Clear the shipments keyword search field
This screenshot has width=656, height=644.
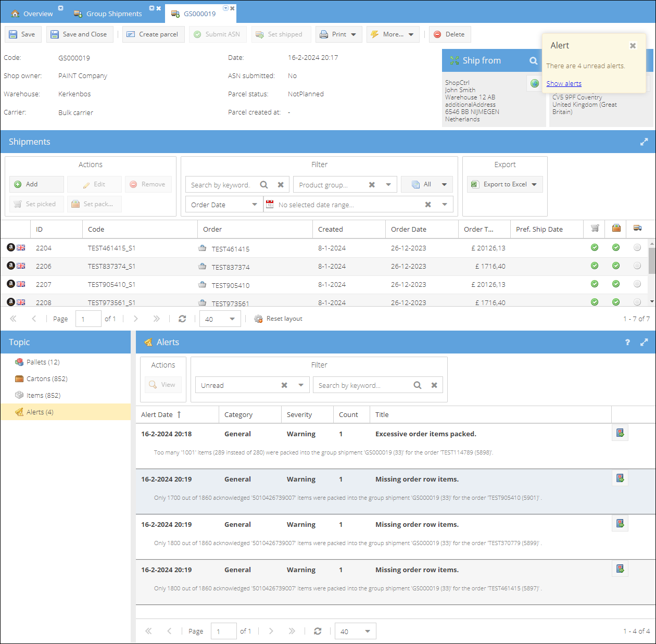(281, 185)
